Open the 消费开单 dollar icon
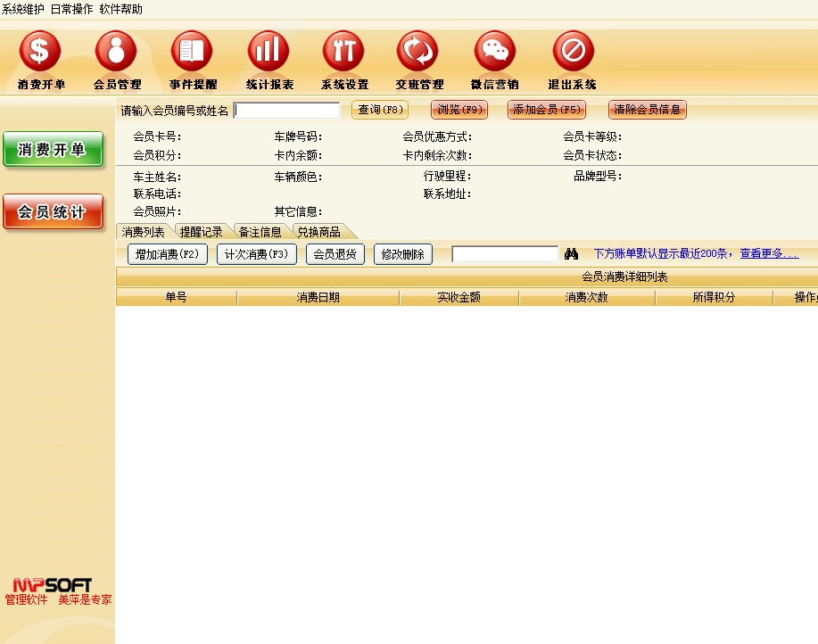The width and height of the screenshot is (818, 644). tap(40, 53)
